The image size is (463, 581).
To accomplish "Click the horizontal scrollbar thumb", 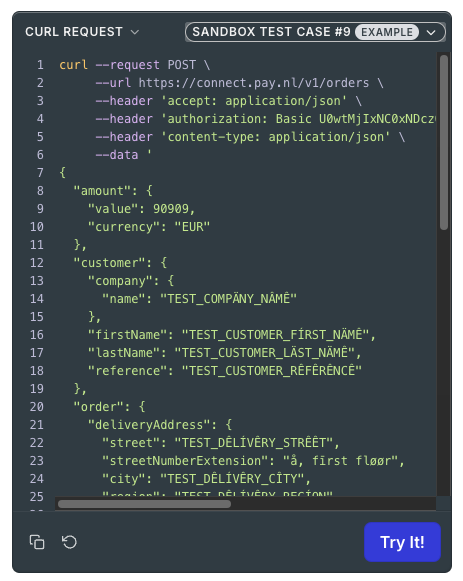I will pos(144,504).
